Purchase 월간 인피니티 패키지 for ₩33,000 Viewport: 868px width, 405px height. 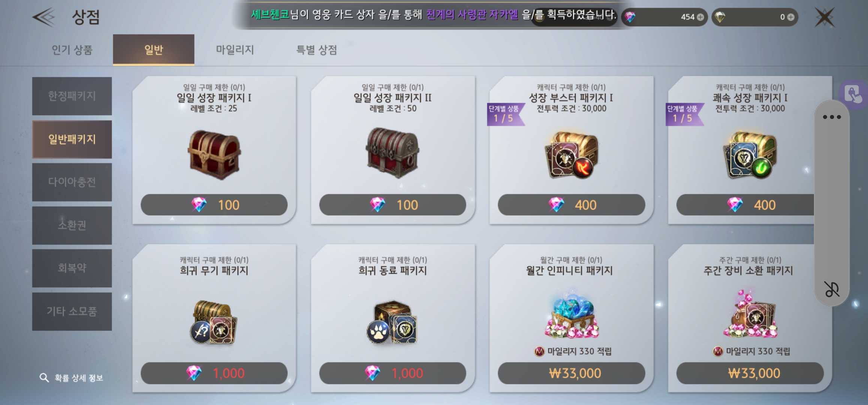[x=572, y=373]
